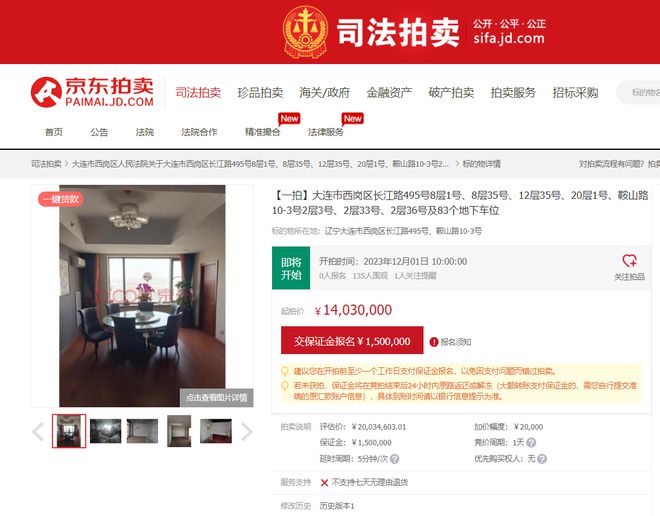Open 珍品拍卖 navigation tab

click(x=260, y=93)
